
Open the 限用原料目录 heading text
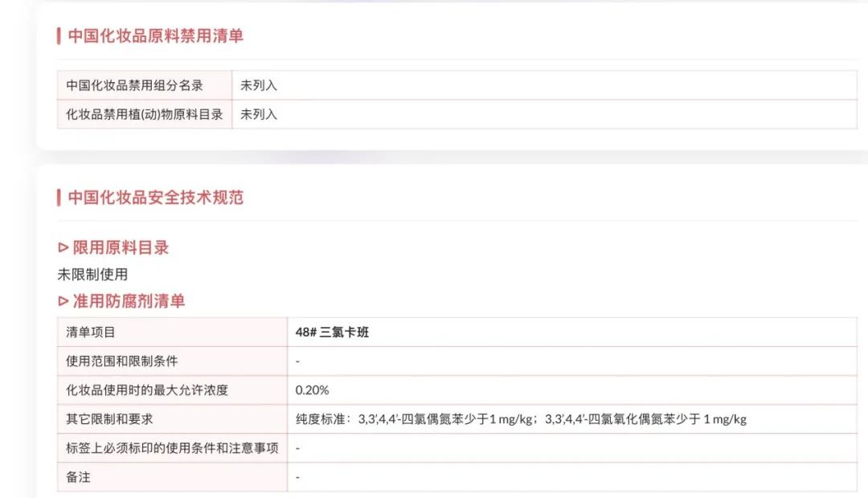pyautogui.click(x=121, y=247)
